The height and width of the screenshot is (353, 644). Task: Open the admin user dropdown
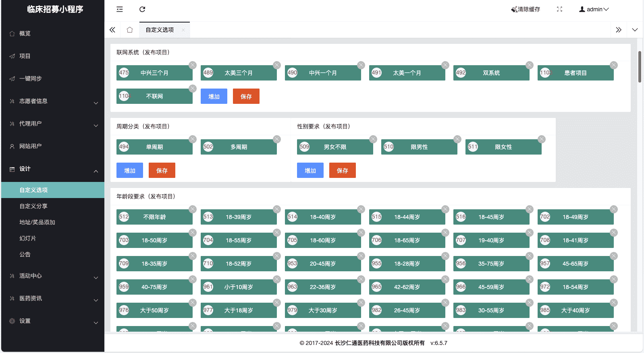coord(594,9)
